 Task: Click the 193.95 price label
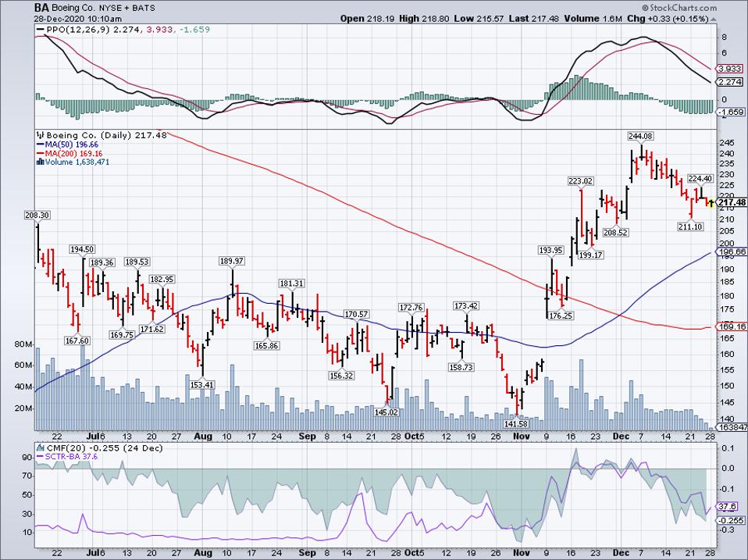point(551,250)
